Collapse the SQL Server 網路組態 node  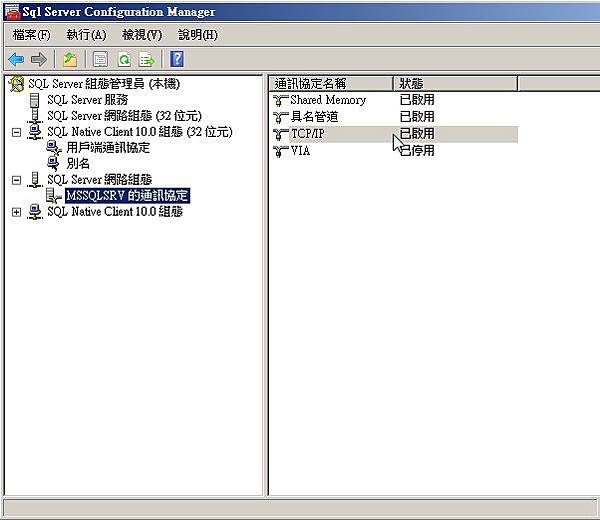[x=16, y=180]
